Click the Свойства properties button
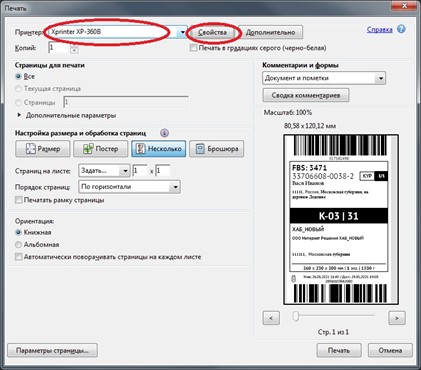Screen dimensions: 421x370 tap(212, 32)
